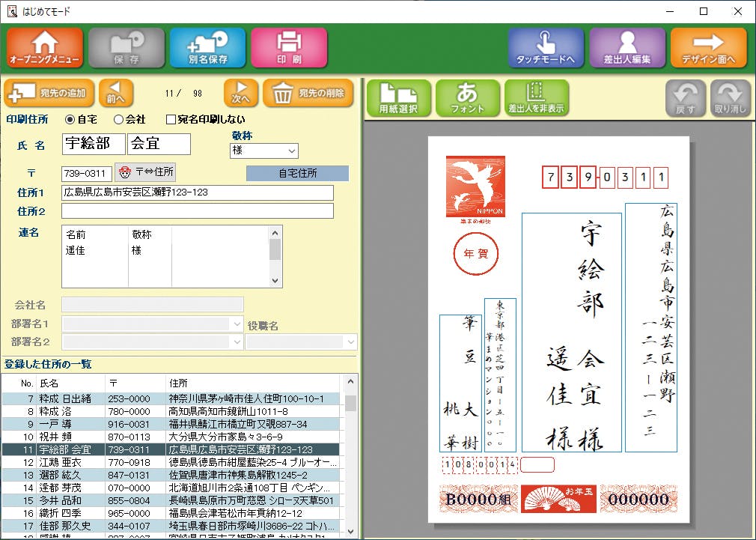The width and height of the screenshot is (756, 540).
Task: Hide sender with 差出人を非表示 button
Action: (x=536, y=98)
